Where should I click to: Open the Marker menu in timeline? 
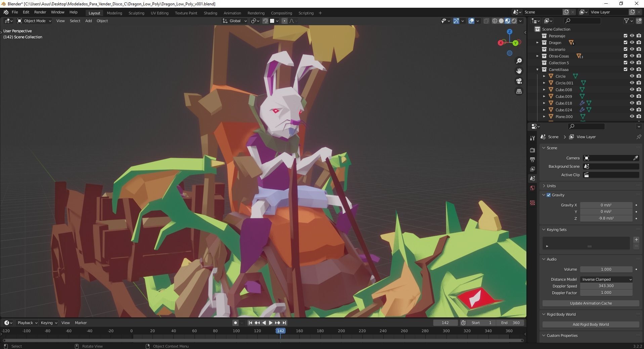tap(81, 323)
